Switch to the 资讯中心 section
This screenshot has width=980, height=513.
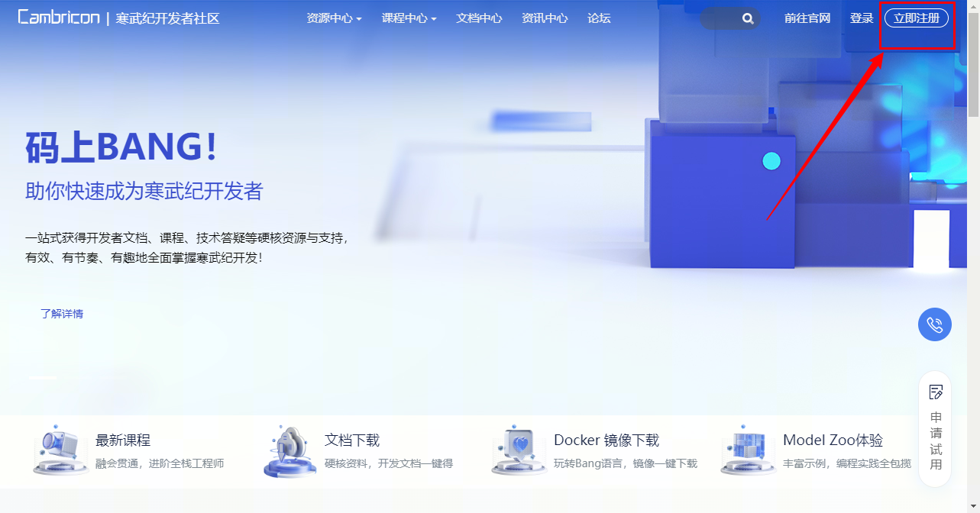(544, 18)
